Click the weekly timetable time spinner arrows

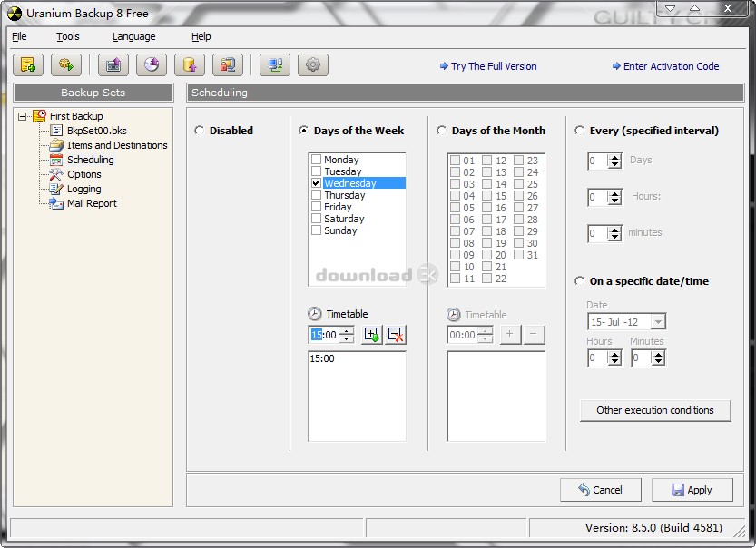(x=346, y=335)
